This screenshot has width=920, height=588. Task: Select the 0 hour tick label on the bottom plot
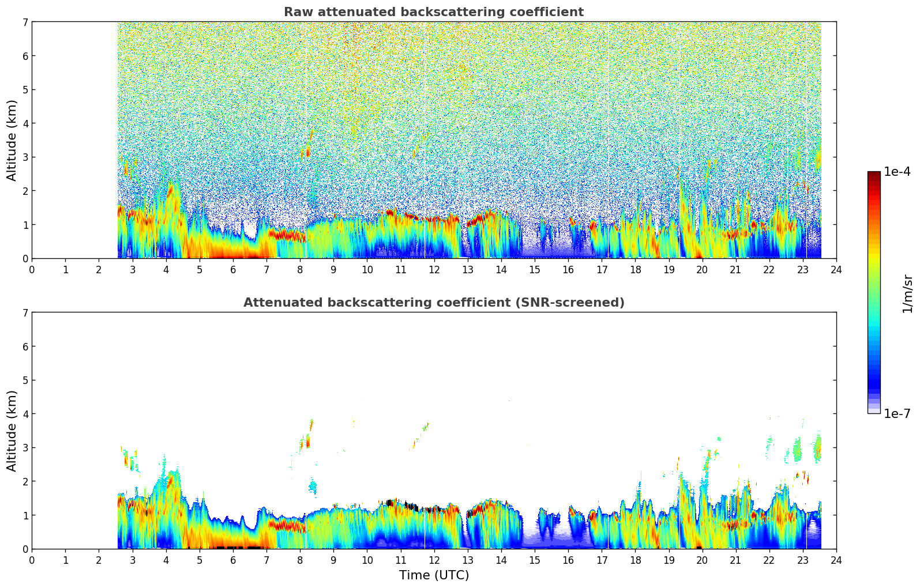[x=32, y=560]
